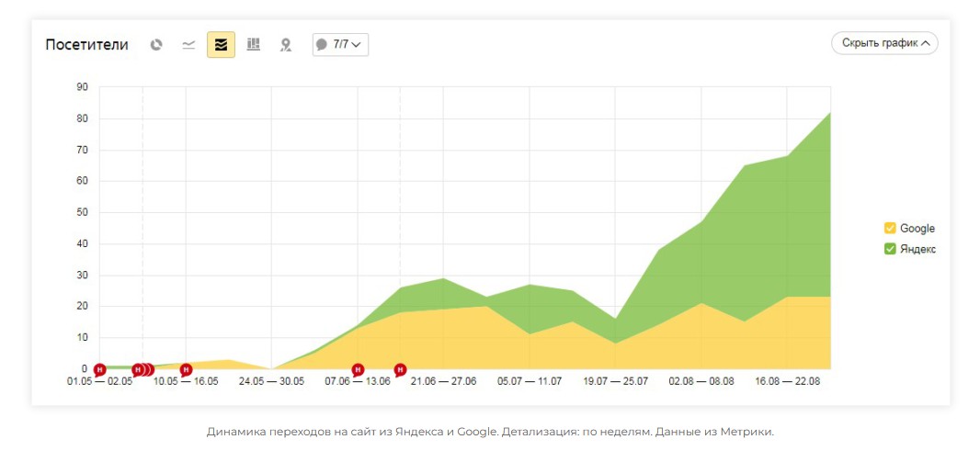Switch to the column chart view
This screenshot has width=980, height=462.
point(253,44)
